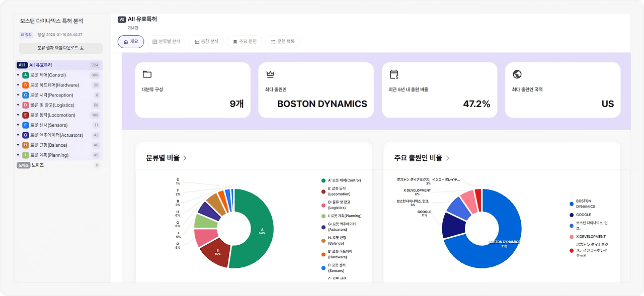This screenshot has height=296, width=644.
Task: Expand the 로봇 균형(Balance) category arrow
Action: (19, 145)
